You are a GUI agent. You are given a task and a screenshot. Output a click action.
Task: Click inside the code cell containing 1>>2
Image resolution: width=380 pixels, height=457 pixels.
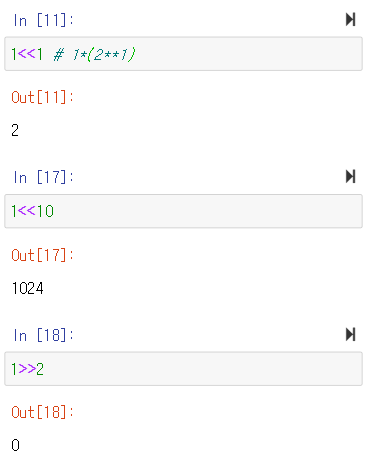pos(183,369)
